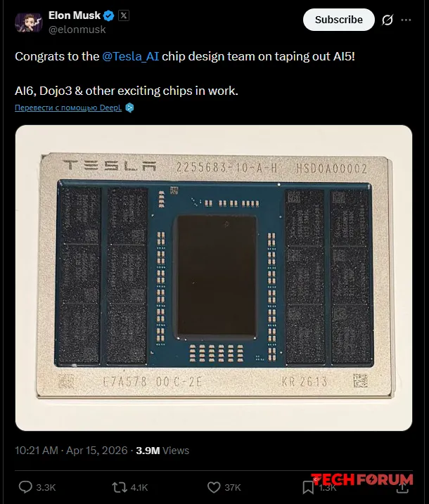Click the X affiliation badge
This screenshot has width=429, height=504.
[123, 15]
